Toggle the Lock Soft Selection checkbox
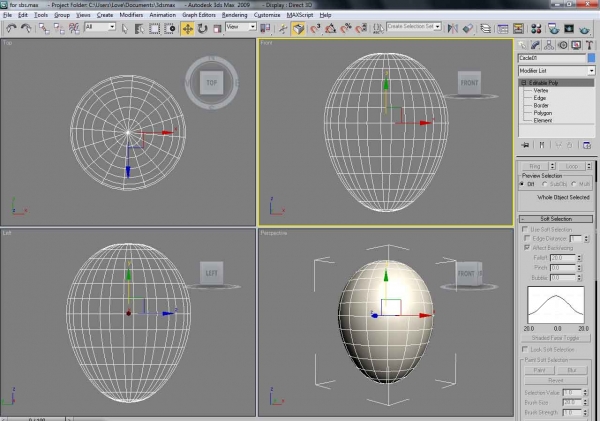The width and height of the screenshot is (600, 421). point(525,349)
